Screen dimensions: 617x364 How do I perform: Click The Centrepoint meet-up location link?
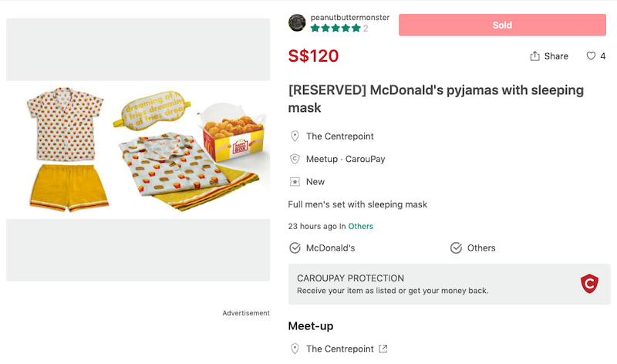pos(339,349)
